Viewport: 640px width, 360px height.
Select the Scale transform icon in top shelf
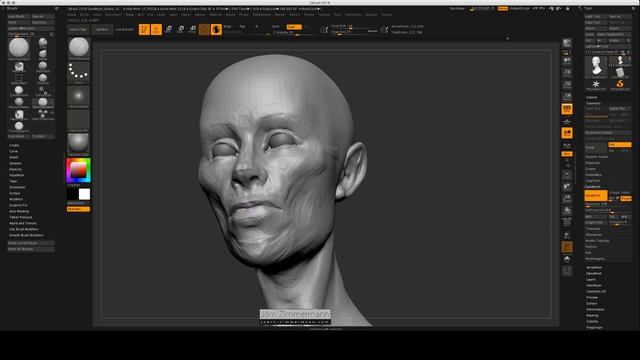click(180, 29)
